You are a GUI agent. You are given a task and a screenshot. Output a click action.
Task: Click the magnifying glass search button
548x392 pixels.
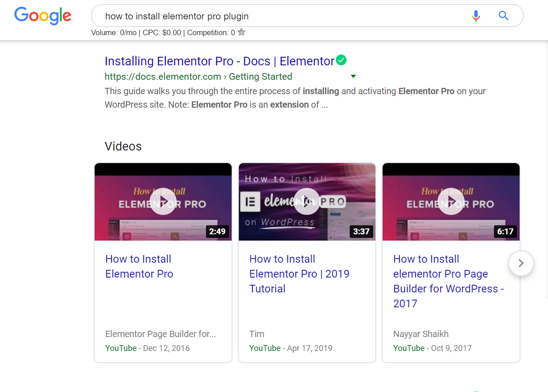(503, 16)
